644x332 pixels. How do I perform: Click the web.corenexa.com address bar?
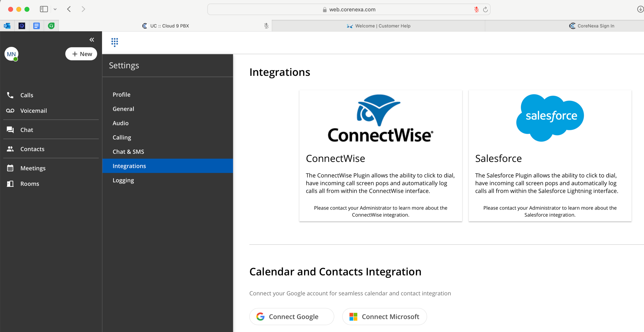pyautogui.click(x=352, y=10)
